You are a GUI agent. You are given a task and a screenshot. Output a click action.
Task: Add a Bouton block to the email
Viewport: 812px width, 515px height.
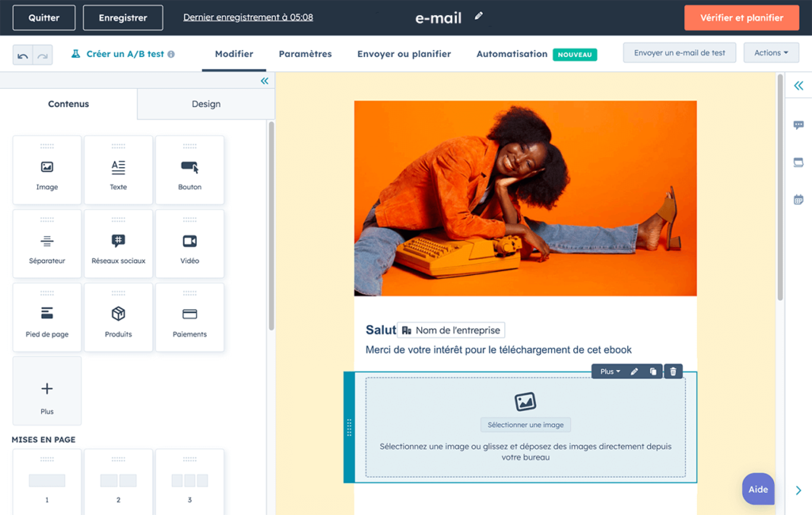click(x=190, y=170)
